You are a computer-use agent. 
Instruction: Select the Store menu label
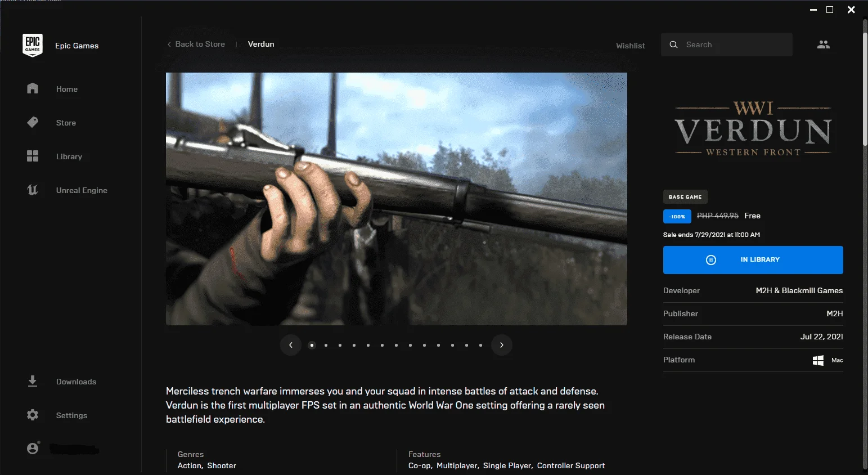point(66,123)
